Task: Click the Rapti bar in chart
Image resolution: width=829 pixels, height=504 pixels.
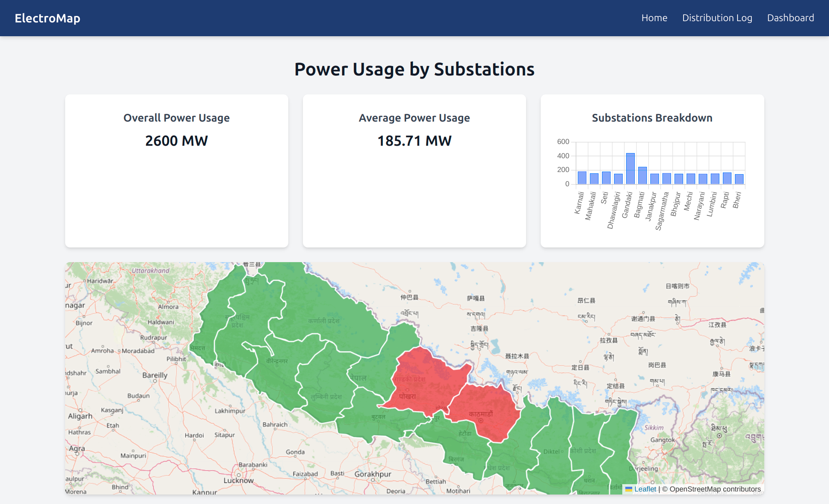Action: tap(727, 178)
